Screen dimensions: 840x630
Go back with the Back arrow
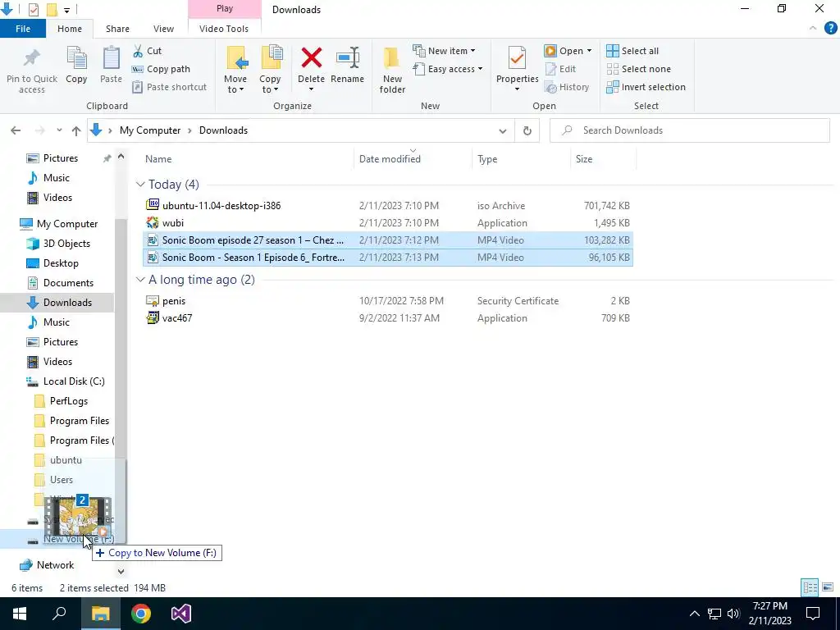pyautogui.click(x=16, y=130)
